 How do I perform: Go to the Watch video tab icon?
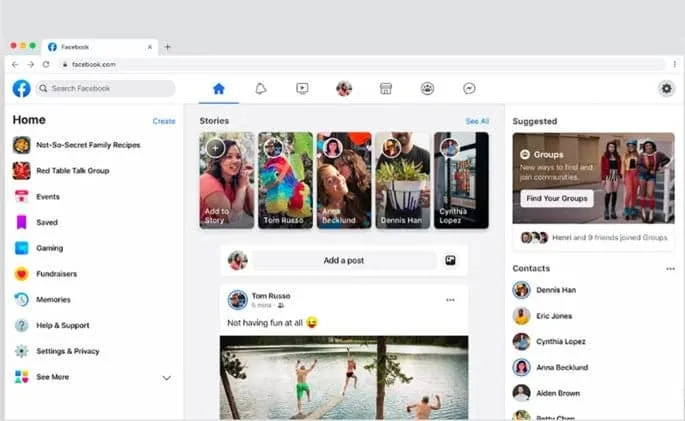coord(302,89)
